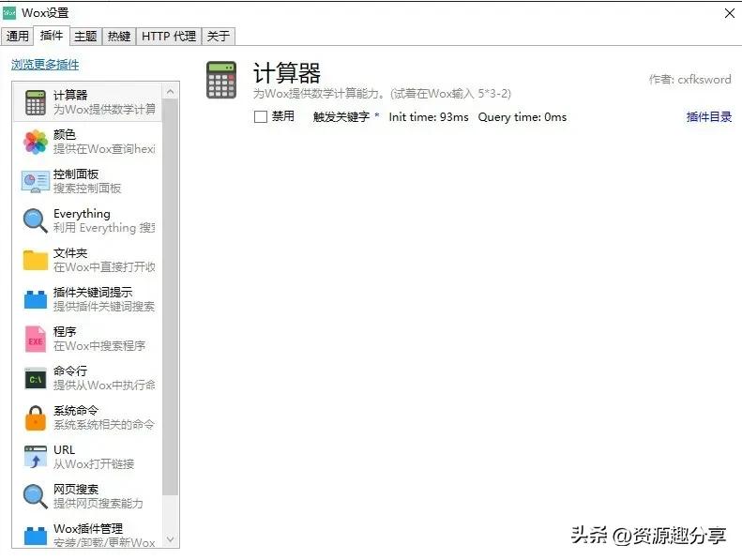742x560 pixels.
Task: Select the 计算器 plugin title
Action: tap(70, 95)
